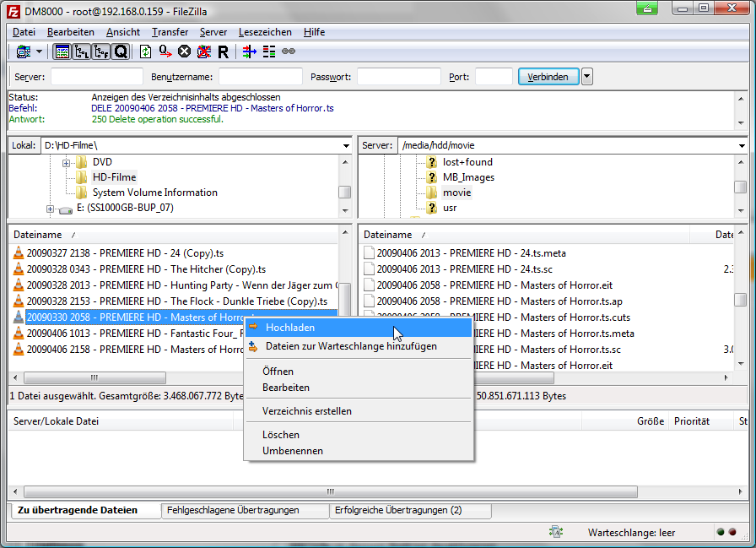The height and width of the screenshot is (548, 756).
Task: Cancel current operation icon
Action: coord(184,52)
